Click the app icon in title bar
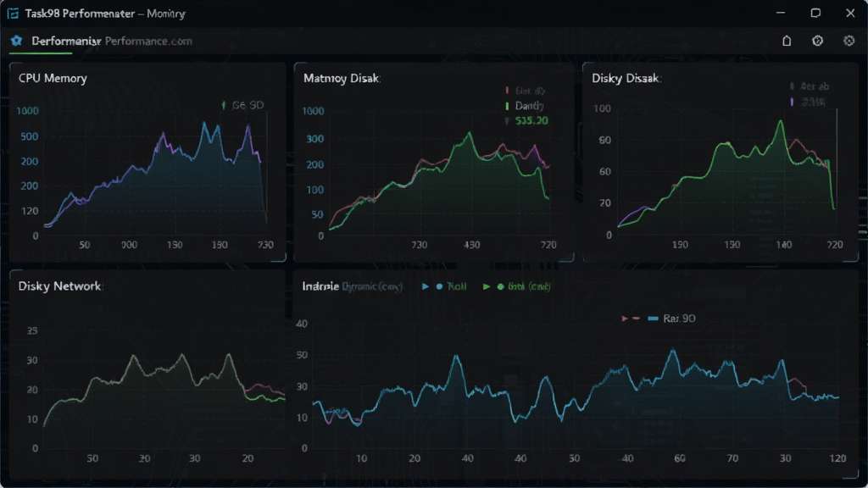 13,14
